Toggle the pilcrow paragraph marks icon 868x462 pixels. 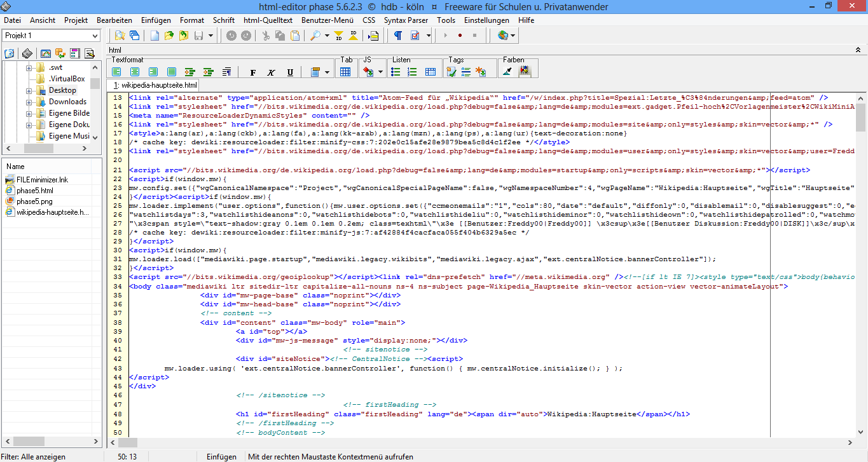[397, 36]
